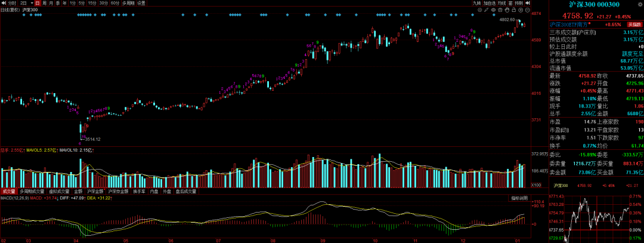Toggle the chart lock icon
Screen dimensions: 644x243
(514, 10)
